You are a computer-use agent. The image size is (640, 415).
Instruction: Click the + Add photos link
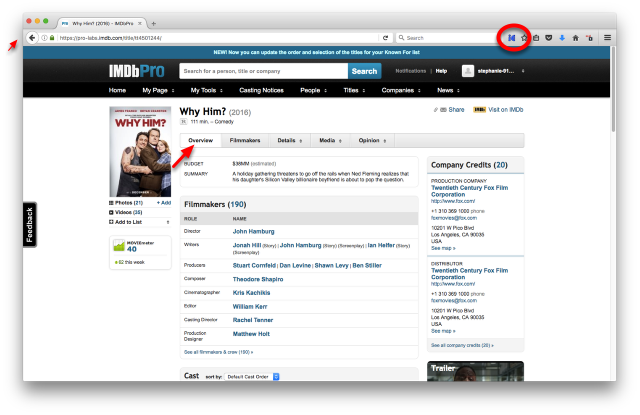164,203
